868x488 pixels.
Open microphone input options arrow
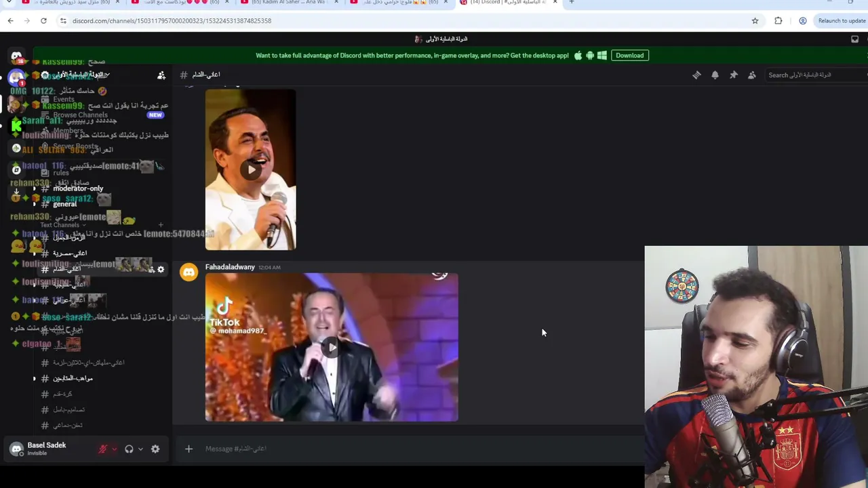click(114, 449)
